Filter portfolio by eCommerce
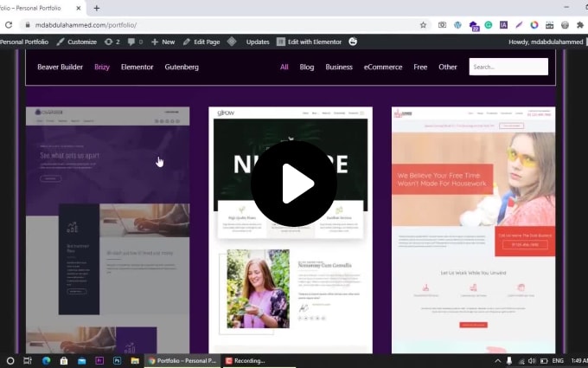This screenshot has width=588, height=368. click(x=383, y=67)
